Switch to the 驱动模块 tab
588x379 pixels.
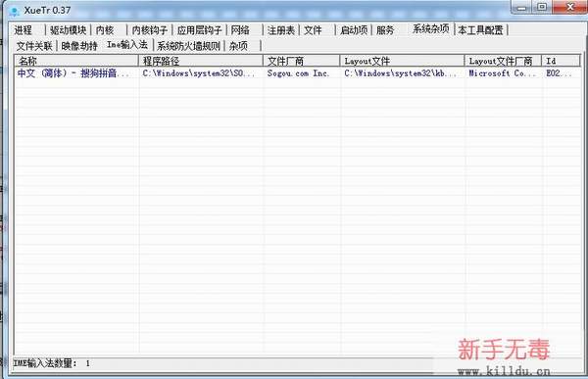(x=68, y=30)
